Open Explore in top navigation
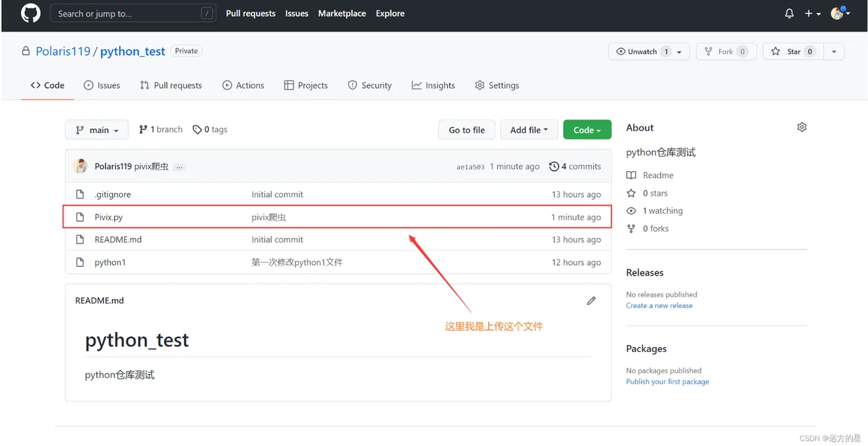Viewport: 868px width, 446px height. (390, 13)
